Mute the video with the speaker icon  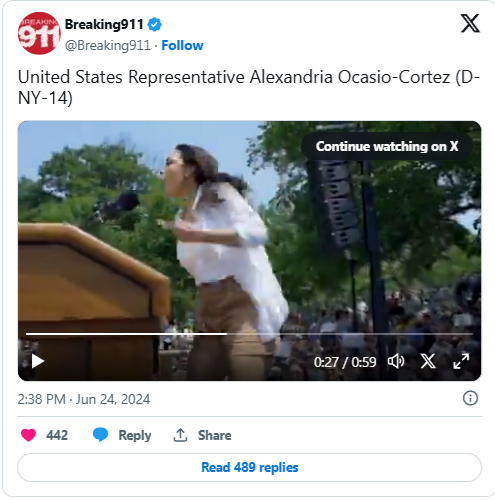coord(396,361)
